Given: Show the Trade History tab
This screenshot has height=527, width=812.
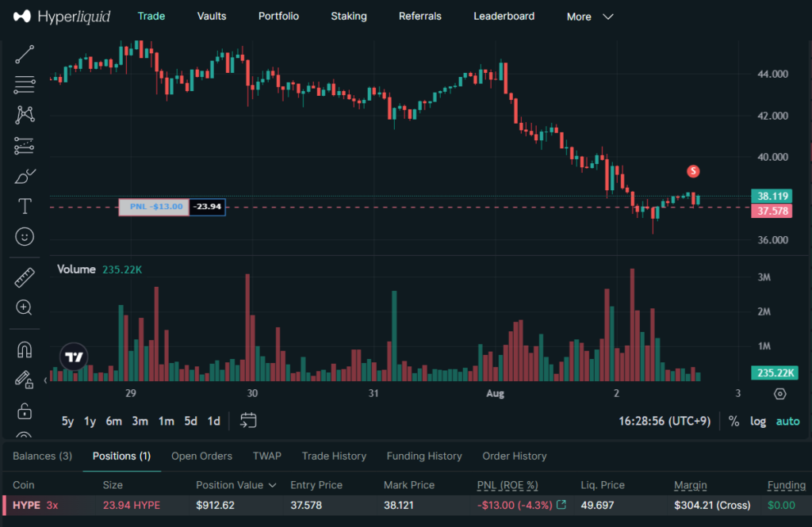Looking at the screenshot, I should click(334, 456).
